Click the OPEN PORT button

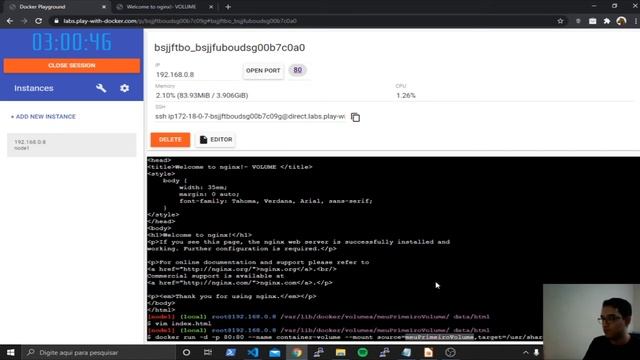point(263,71)
